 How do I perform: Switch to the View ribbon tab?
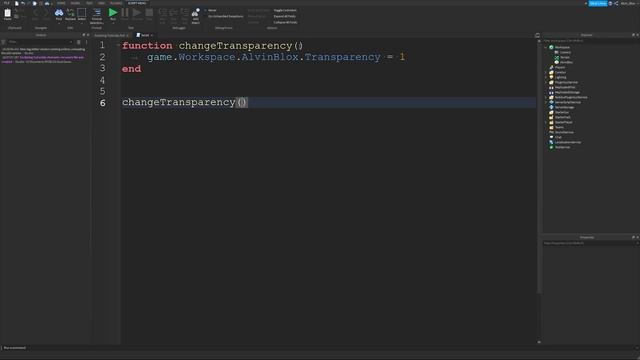[x=101, y=3]
